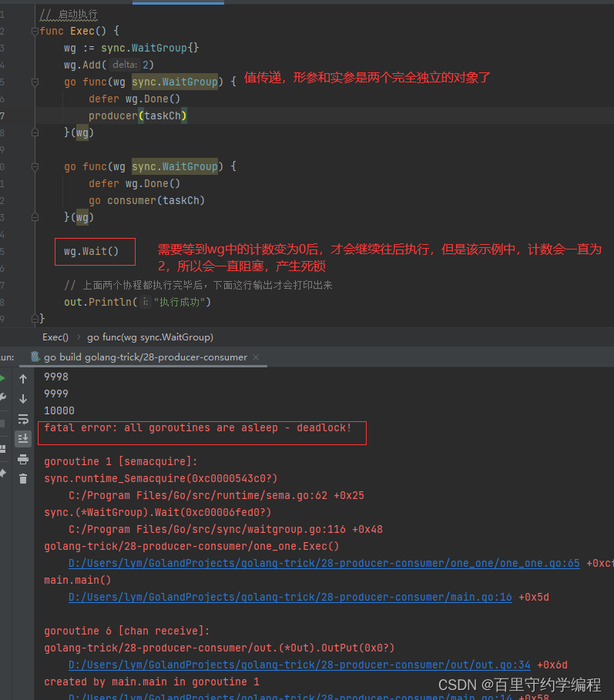Open run configuration wrench icon
The image size is (614, 700).
tap(2, 397)
